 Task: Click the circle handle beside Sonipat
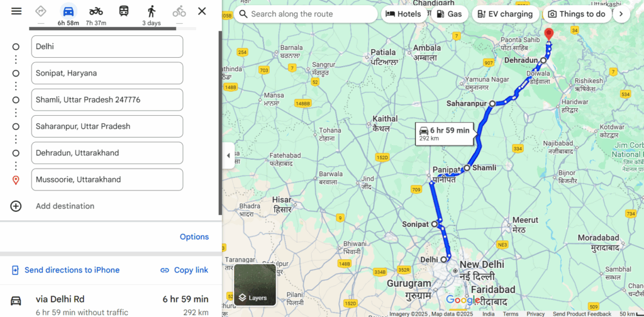click(x=16, y=74)
